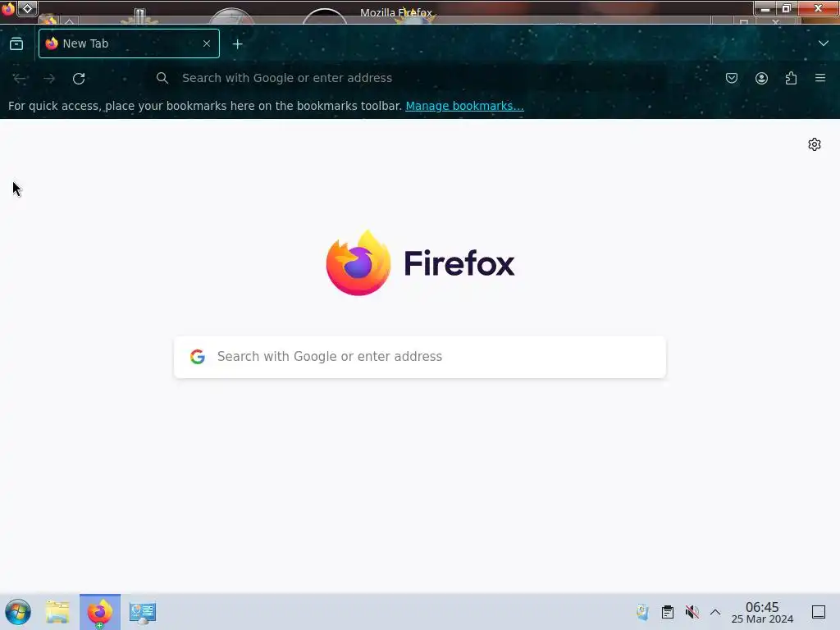The width and height of the screenshot is (840, 630).
Task: Open Save to Pocket icon
Action: (731, 78)
